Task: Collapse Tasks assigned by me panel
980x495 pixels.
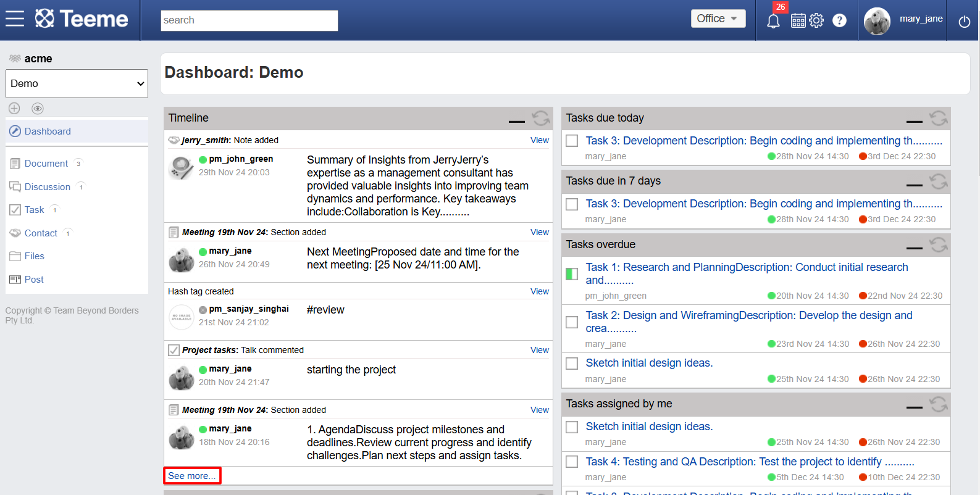Action: point(915,407)
